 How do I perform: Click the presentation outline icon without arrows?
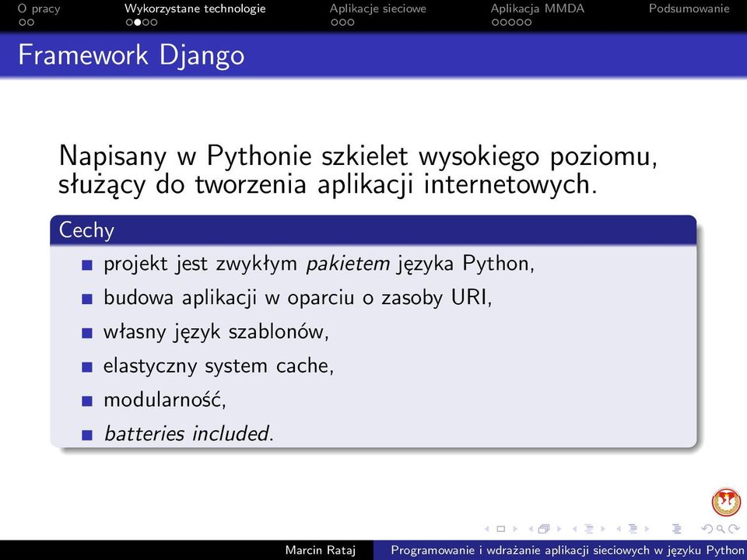point(676,529)
